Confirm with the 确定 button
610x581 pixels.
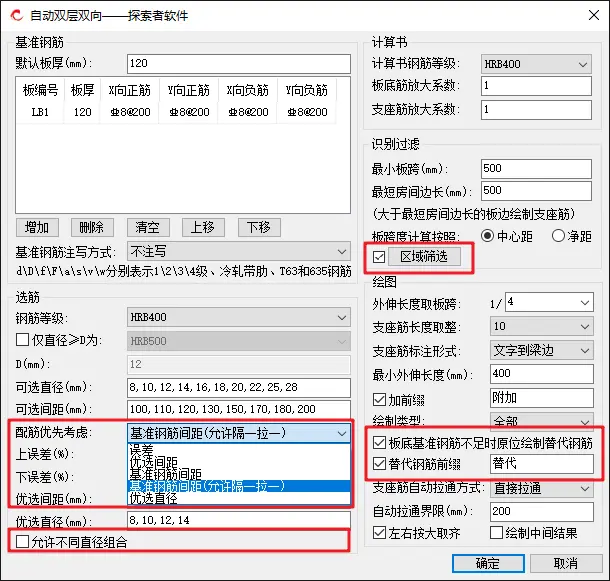click(488, 563)
